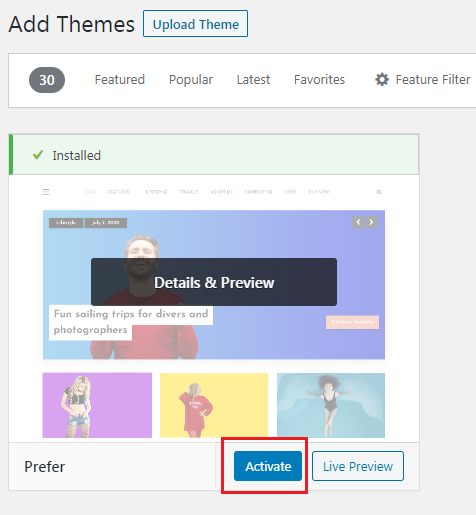Click the purple background thumbnail image

coord(97,405)
